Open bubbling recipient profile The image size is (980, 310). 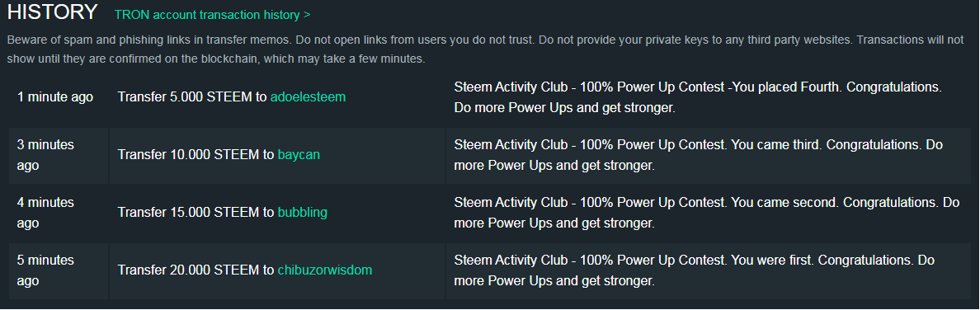[303, 213]
